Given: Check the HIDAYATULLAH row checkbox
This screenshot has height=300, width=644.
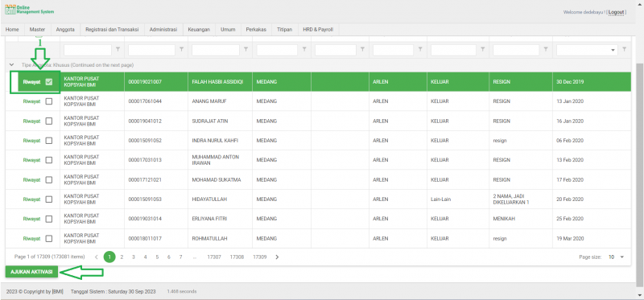Looking at the screenshot, I should [49, 199].
